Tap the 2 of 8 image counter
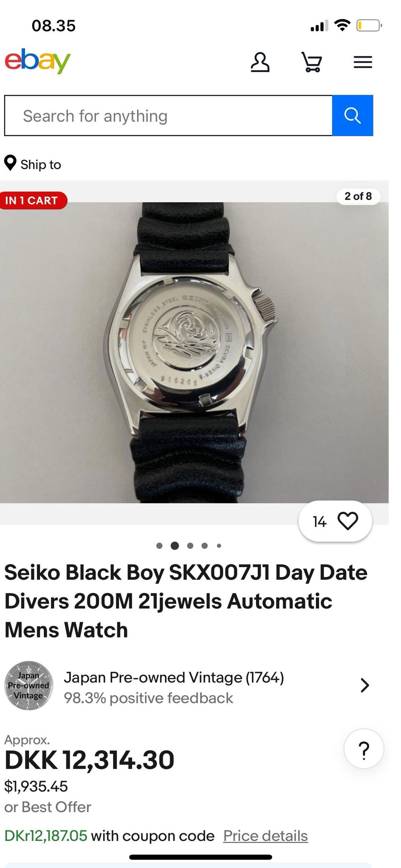This screenshot has height=868, width=401. [x=358, y=196]
